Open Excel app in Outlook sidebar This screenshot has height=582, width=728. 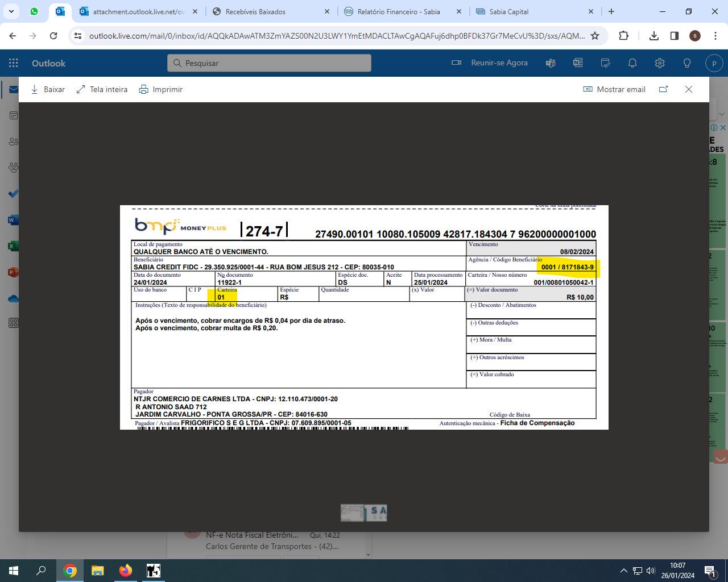[14, 246]
